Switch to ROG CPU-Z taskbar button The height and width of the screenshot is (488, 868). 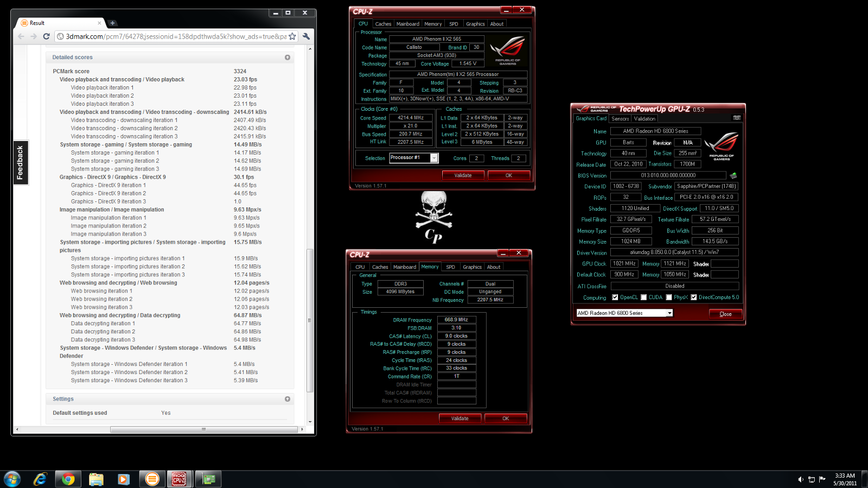179,479
